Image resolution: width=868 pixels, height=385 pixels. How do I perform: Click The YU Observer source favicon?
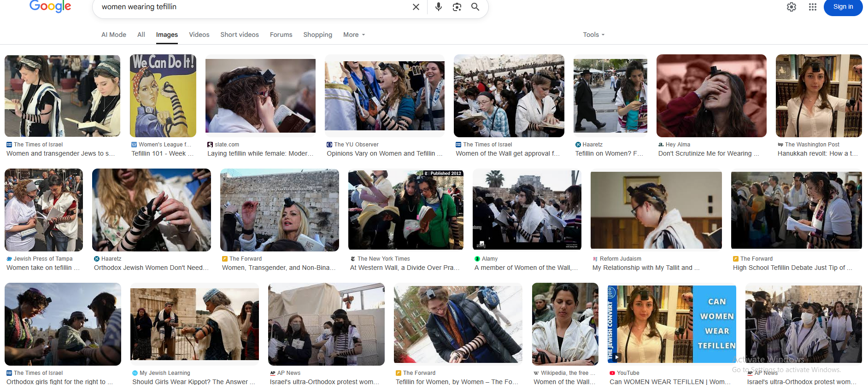[329, 145]
